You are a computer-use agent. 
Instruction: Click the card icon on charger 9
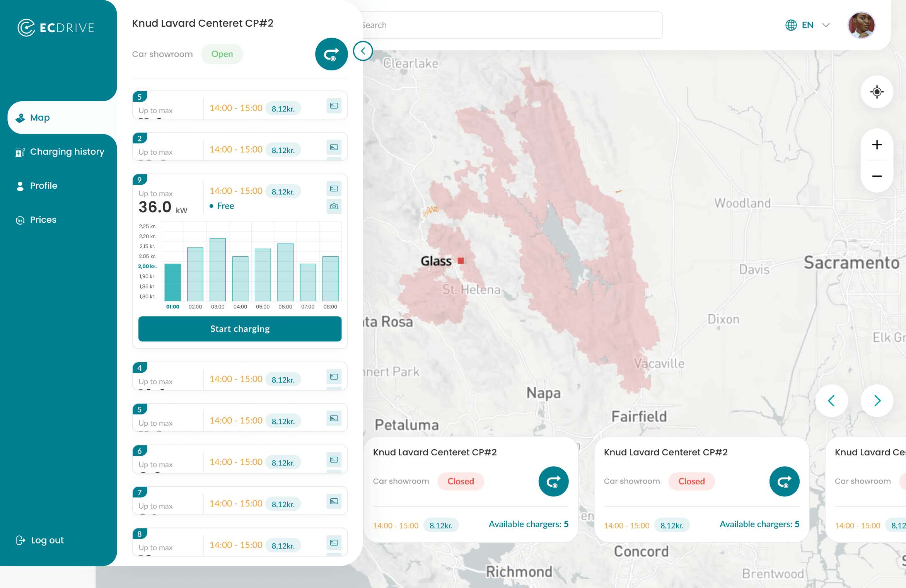click(x=334, y=189)
